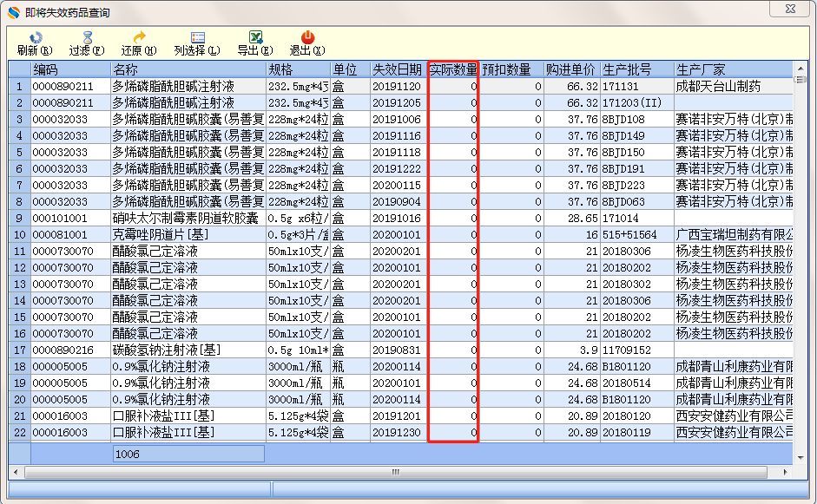
Task: Click batch 515+51564 cell
Action: pos(637,235)
